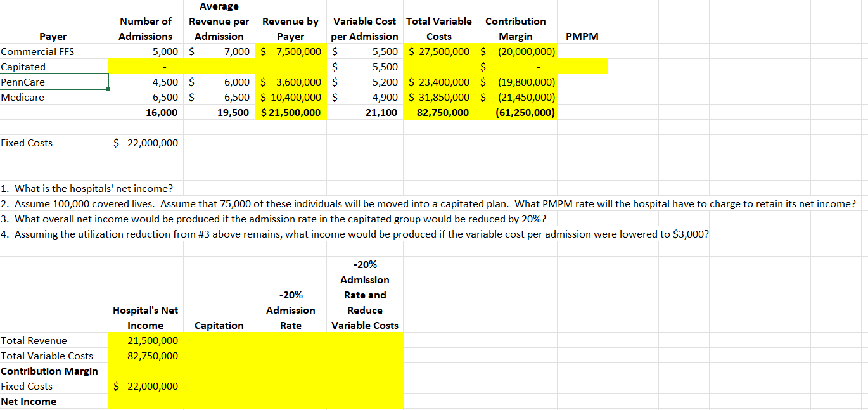
Task: Click the total revenue $21,500,000 cell
Action: point(291,112)
